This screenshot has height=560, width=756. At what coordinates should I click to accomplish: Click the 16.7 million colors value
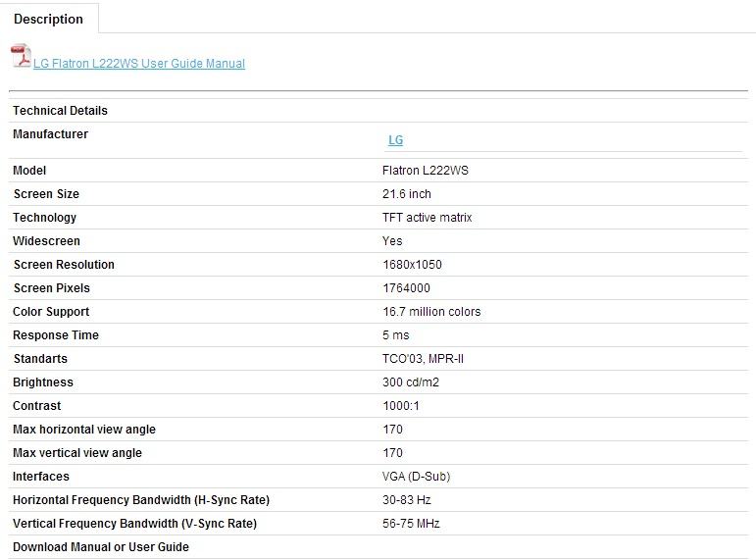pos(431,312)
